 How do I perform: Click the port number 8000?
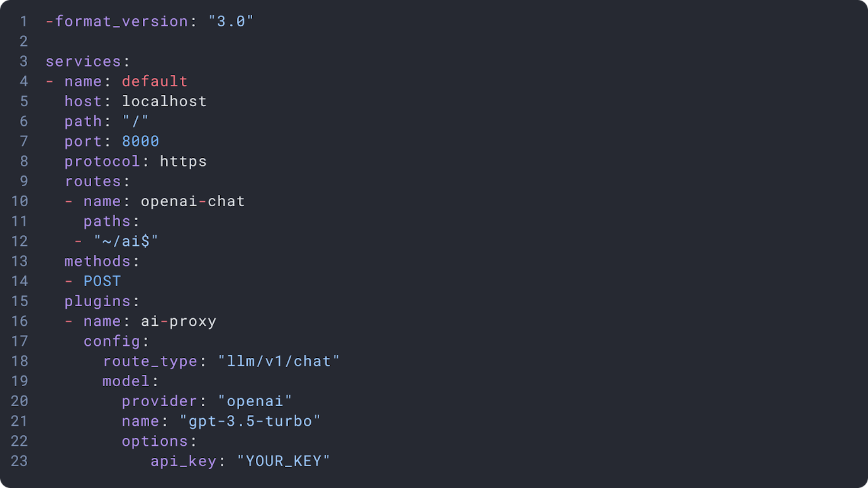coord(140,141)
